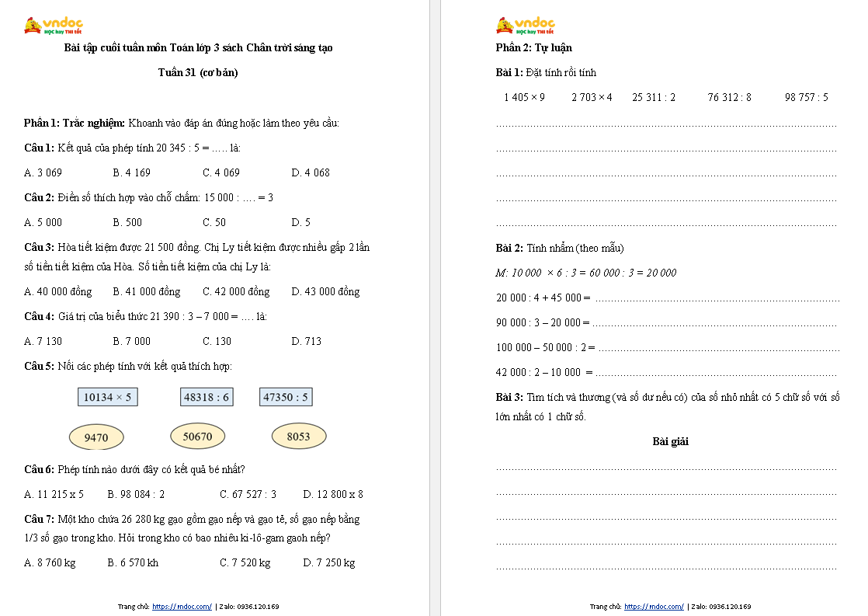The width and height of the screenshot is (868, 616).
Task: Click the box labeled 10134 × 5
Action: [x=108, y=397]
